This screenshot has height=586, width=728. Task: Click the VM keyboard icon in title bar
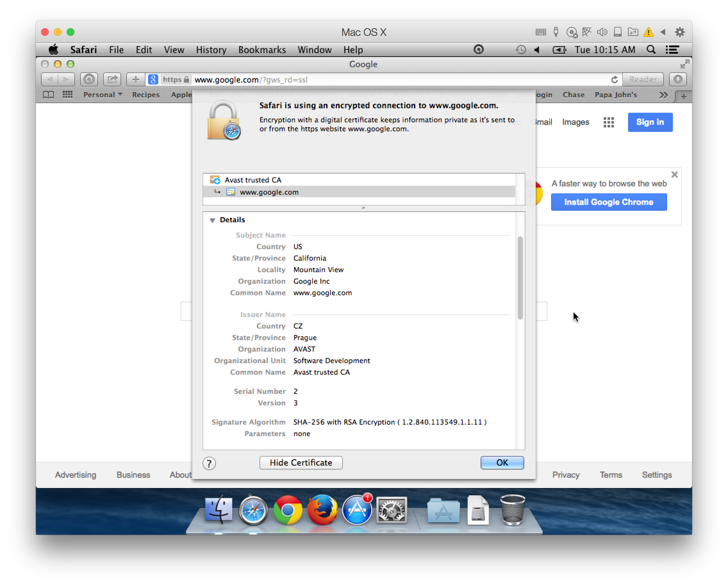(x=541, y=32)
